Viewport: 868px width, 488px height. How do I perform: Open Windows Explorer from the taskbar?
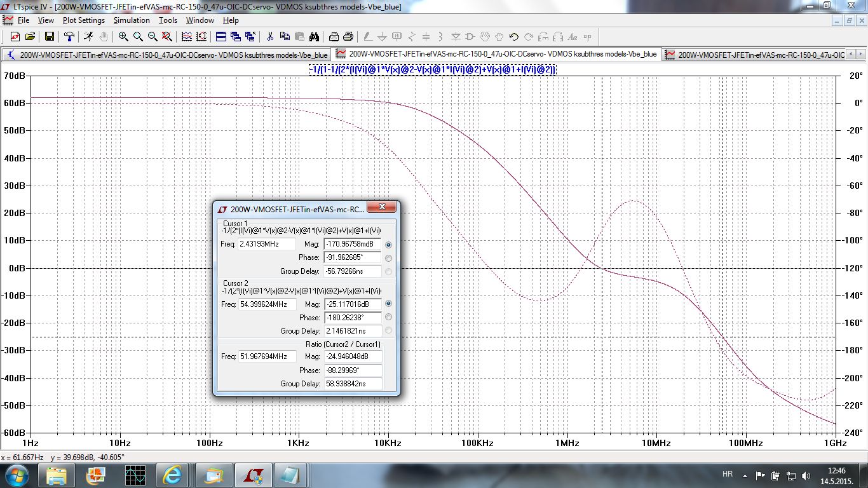coord(56,475)
